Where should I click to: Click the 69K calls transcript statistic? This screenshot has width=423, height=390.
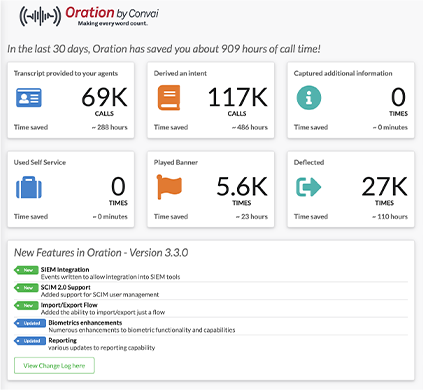click(104, 101)
